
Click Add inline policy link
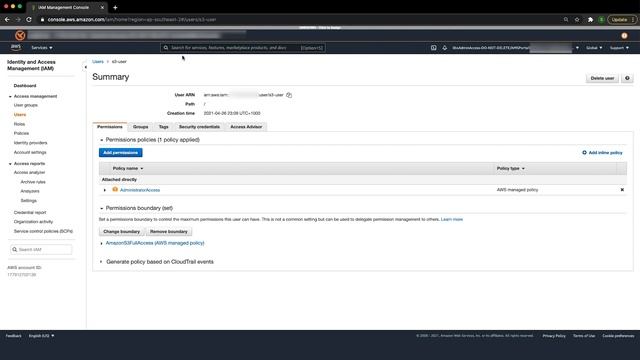602,153
